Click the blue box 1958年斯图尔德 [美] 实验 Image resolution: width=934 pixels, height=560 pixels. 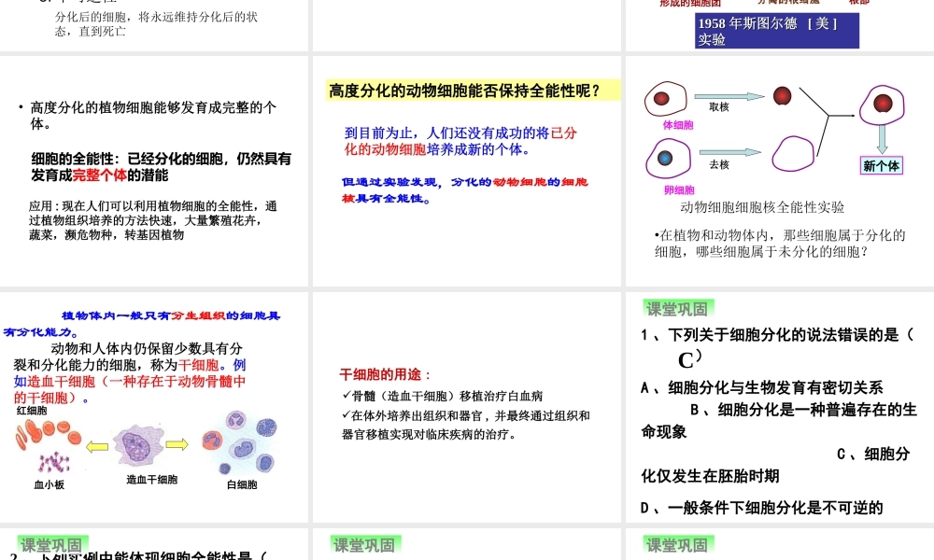[777, 31]
